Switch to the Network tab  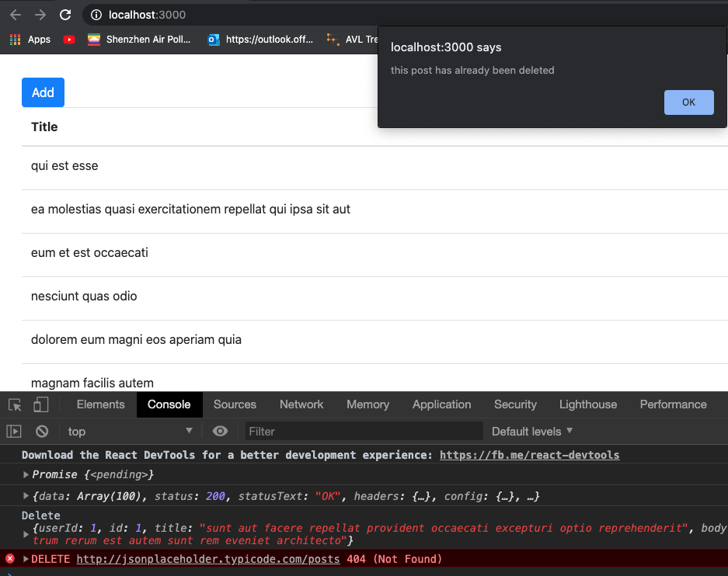tap(301, 404)
